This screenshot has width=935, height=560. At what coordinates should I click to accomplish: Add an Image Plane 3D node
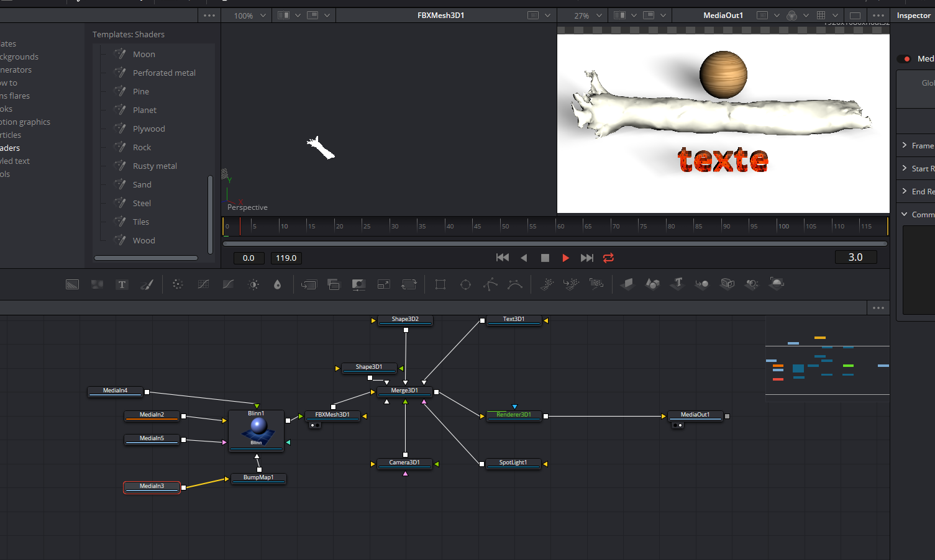pyautogui.click(x=627, y=284)
